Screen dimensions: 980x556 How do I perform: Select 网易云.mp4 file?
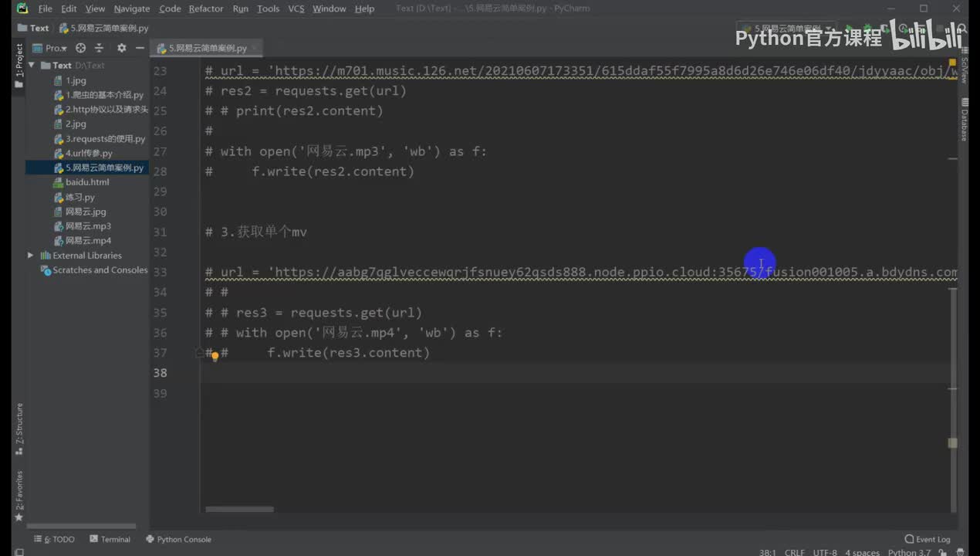(83, 241)
